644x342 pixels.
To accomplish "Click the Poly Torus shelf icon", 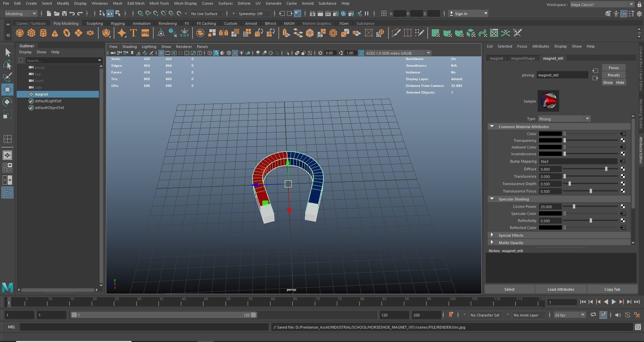I will click(67, 33).
